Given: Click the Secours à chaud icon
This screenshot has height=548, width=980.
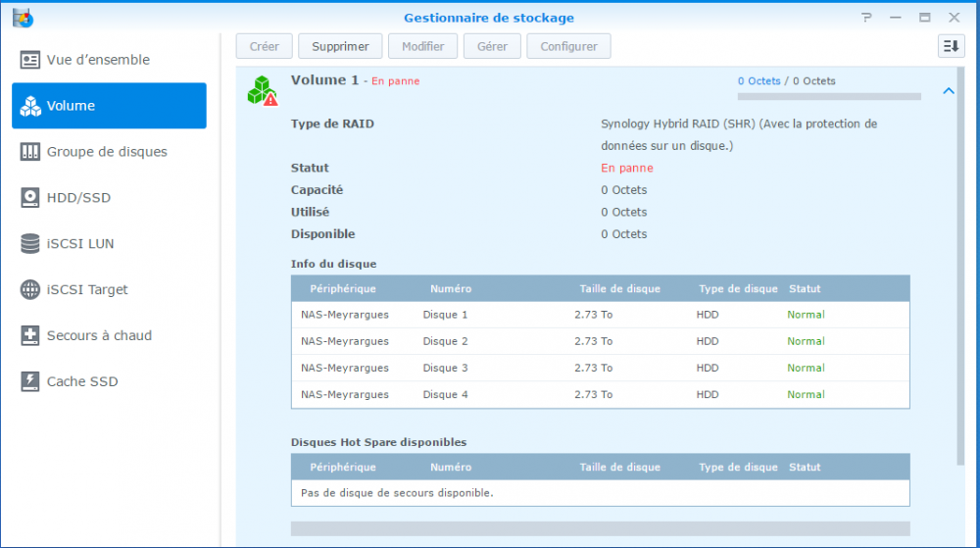Looking at the screenshot, I should (30, 336).
